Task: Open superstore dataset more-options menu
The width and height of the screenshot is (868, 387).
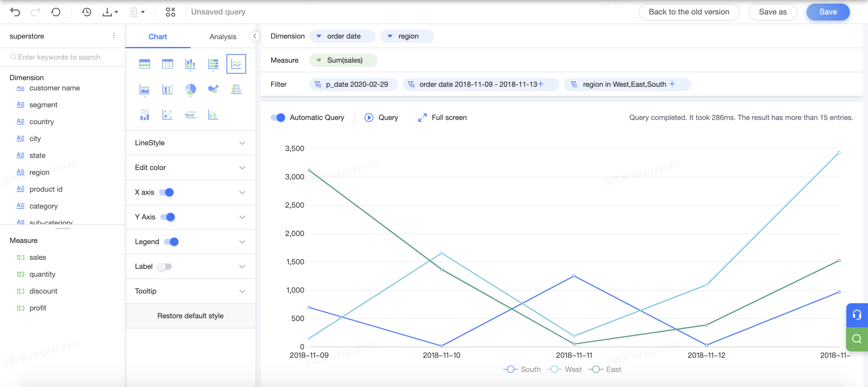Action: (x=114, y=36)
